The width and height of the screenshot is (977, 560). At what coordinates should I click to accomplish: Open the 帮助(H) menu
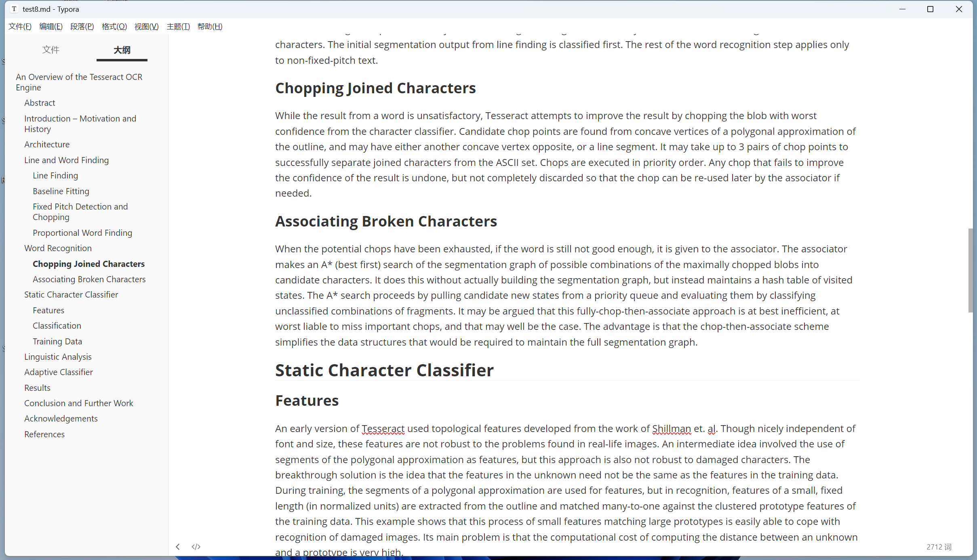coord(209,26)
